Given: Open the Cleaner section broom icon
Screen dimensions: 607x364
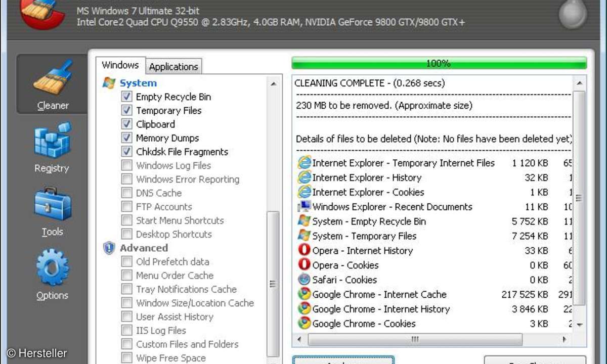Looking at the screenshot, I should point(53,78).
